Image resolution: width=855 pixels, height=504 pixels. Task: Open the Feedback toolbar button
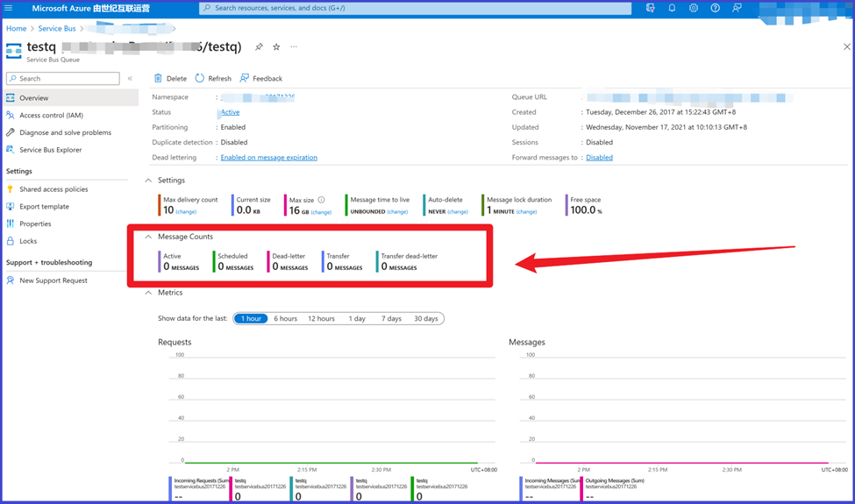261,79
